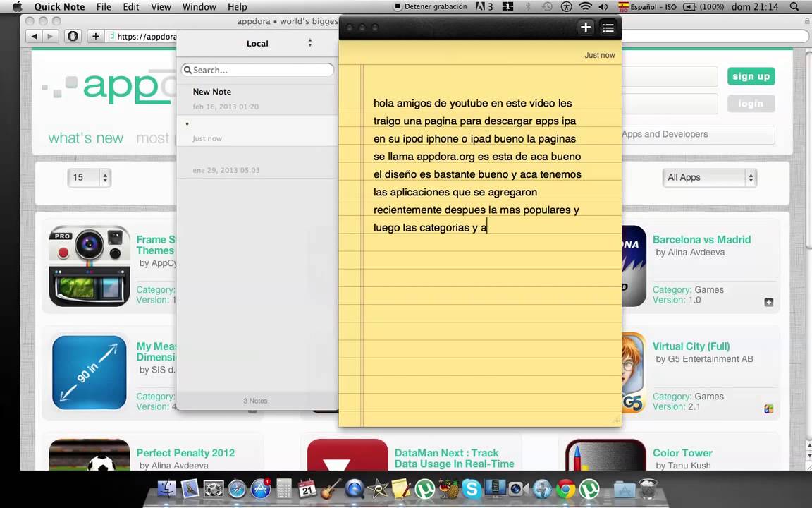Click the Safari address bar URL
This screenshot has height=508, width=812.
(147, 36)
